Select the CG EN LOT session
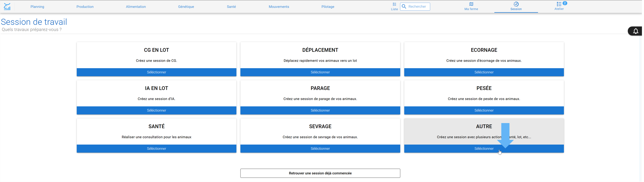 (156, 72)
